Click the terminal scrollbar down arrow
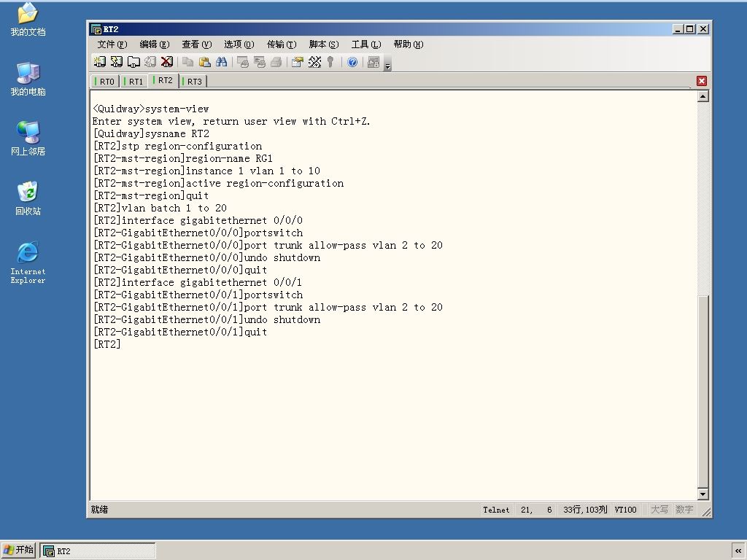 coord(703,494)
